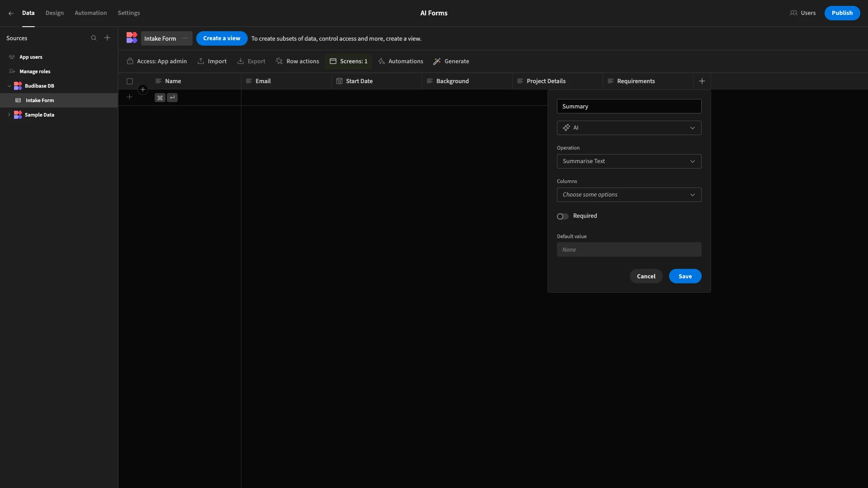
Task: Open the Columns Choose some options dropdown
Action: pyautogui.click(x=629, y=195)
